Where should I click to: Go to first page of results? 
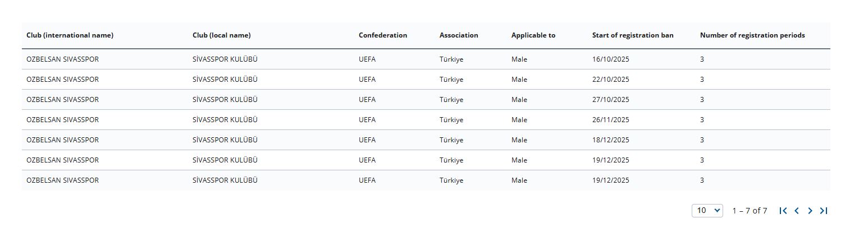(x=783, y=211)
